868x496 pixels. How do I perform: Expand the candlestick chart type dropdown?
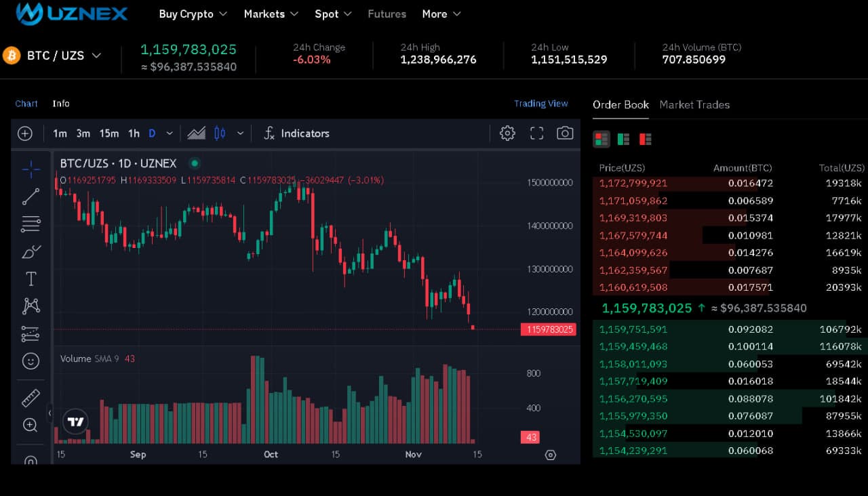tap(240, 133)
